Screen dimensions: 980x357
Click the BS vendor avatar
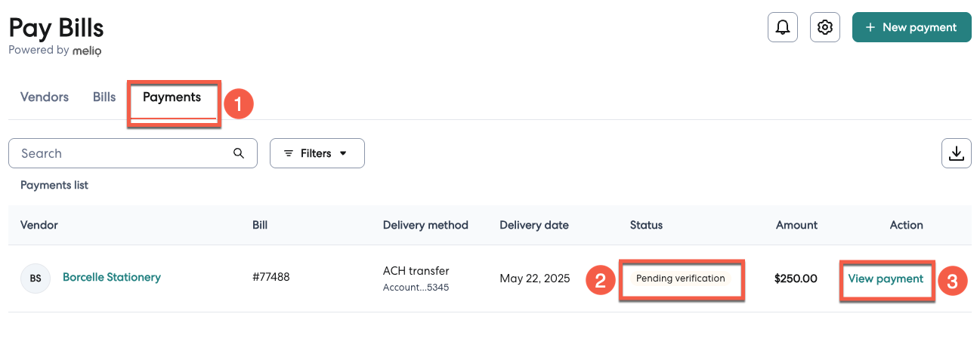tap(36, 279)
